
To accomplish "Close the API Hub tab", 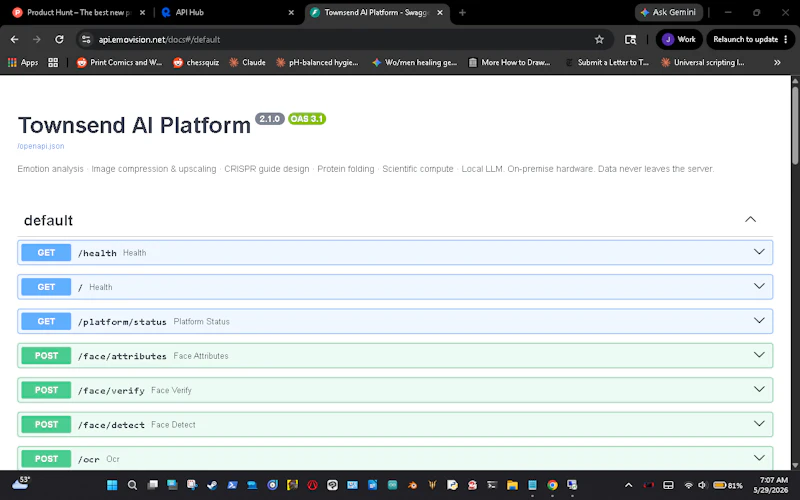I will [291, 12].
